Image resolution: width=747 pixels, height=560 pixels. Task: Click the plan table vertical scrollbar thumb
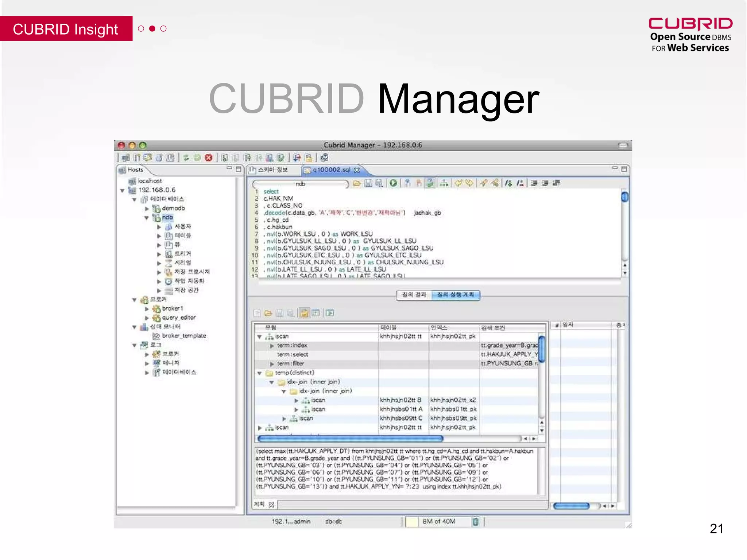[542, 349]
